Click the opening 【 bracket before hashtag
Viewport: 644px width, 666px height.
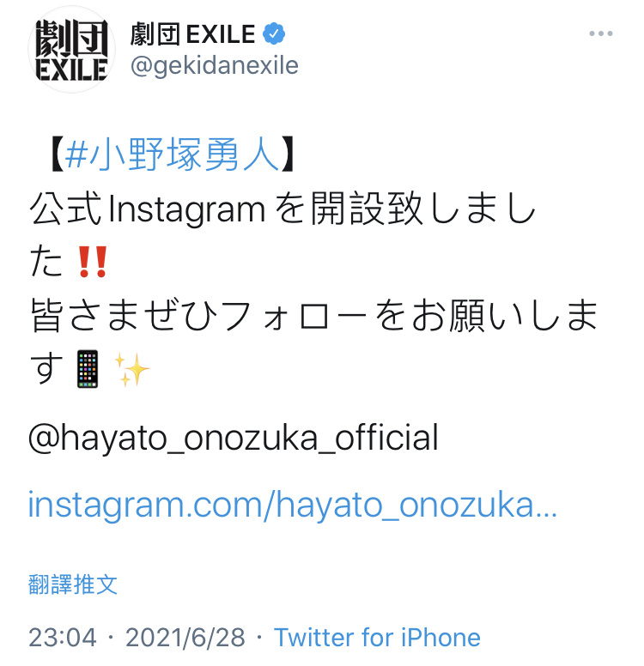57,154
